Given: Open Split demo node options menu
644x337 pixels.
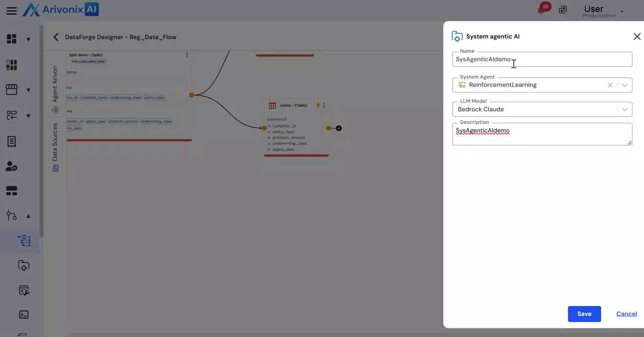Looking at the screenshot, I should [x=187, y=55].
